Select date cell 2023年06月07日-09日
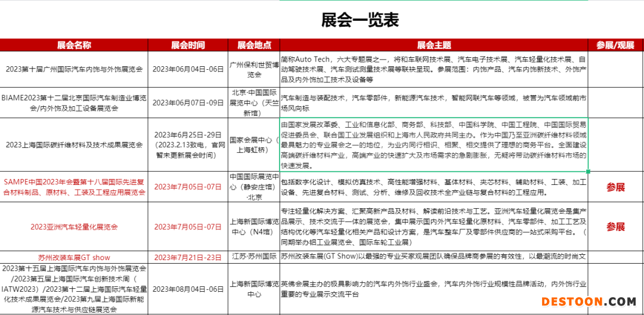 [x=188, y=103]
